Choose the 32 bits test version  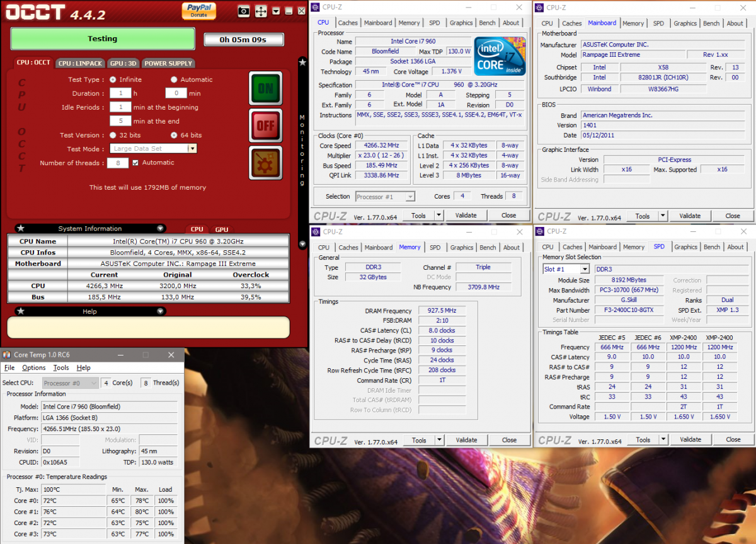(113, 135)
